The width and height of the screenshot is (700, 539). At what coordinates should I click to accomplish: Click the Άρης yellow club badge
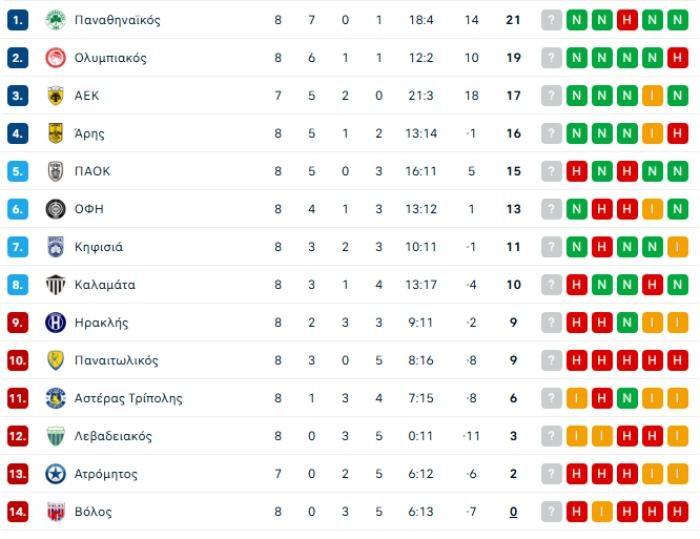point(56,133)
